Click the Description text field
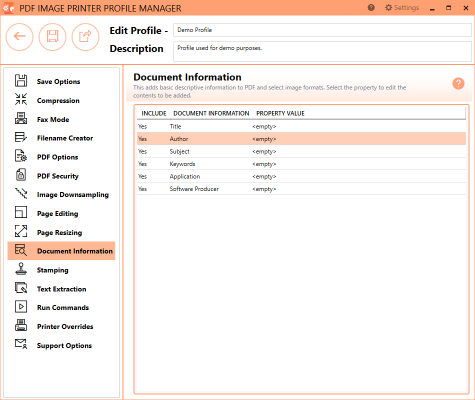The width and height of the screenshot is (475, 400). tap(322, 51)
